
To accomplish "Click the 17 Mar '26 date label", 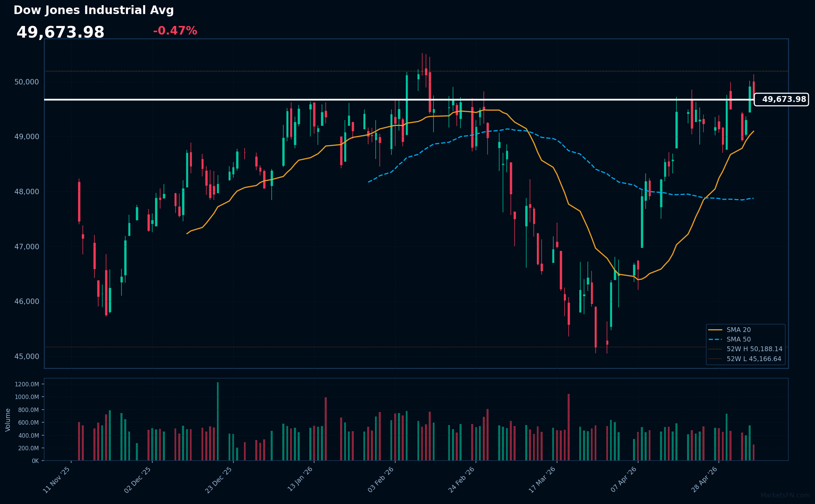I will (542, 480).
